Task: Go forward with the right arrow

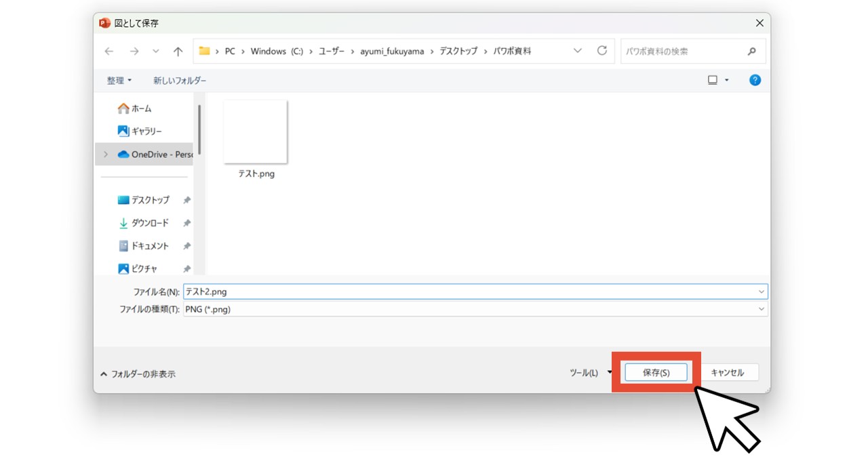Action: (134, 52)
